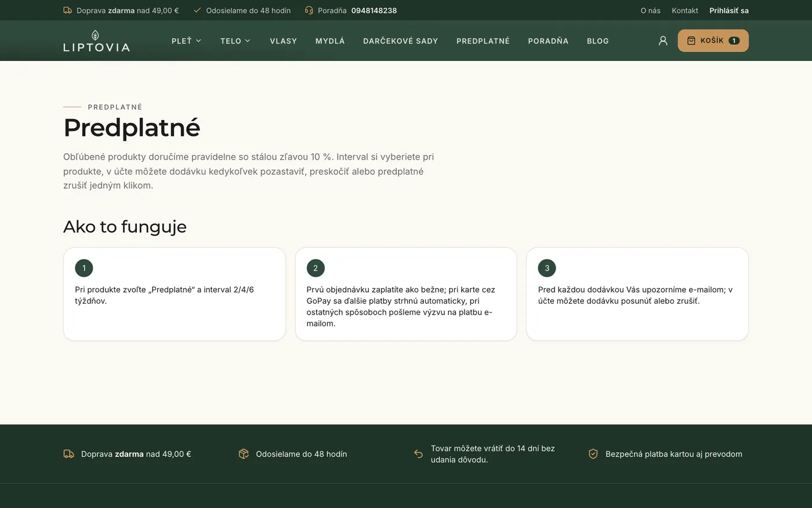Click the step 1 number badge

click(x=84, y=268)
